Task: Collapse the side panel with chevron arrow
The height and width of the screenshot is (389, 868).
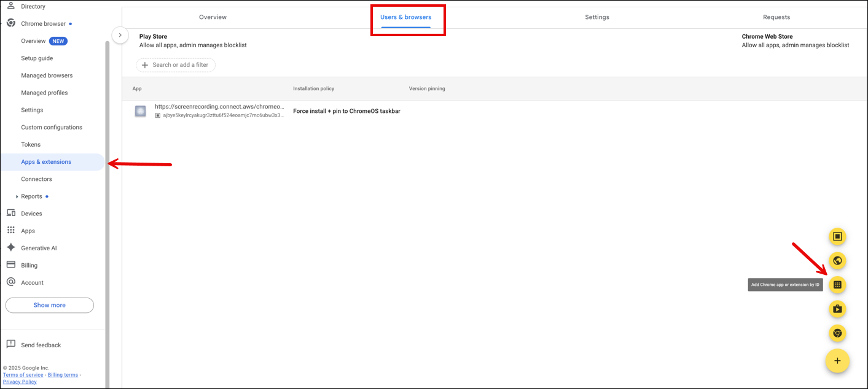Action: click(x=120, y=35)
